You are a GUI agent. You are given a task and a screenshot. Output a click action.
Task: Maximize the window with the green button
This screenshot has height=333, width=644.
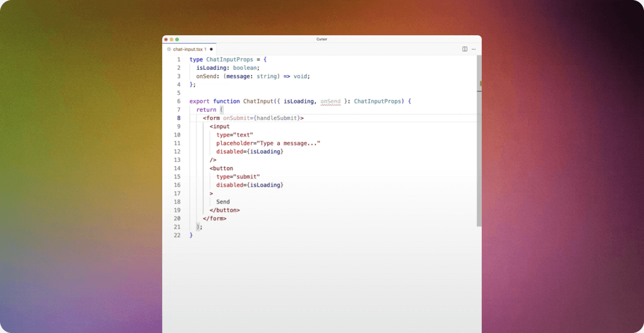point(177,39)
